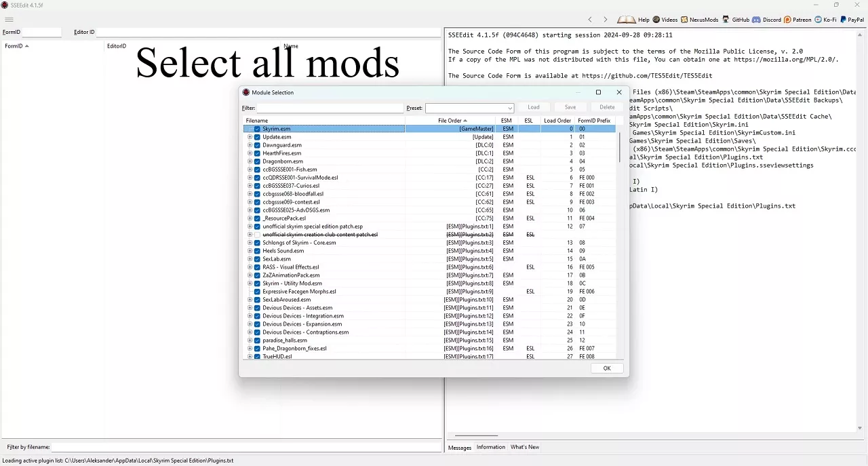Expand the ccBGSSSE001-Fish.esm node

pyautogui.click(x=250, y=170)
